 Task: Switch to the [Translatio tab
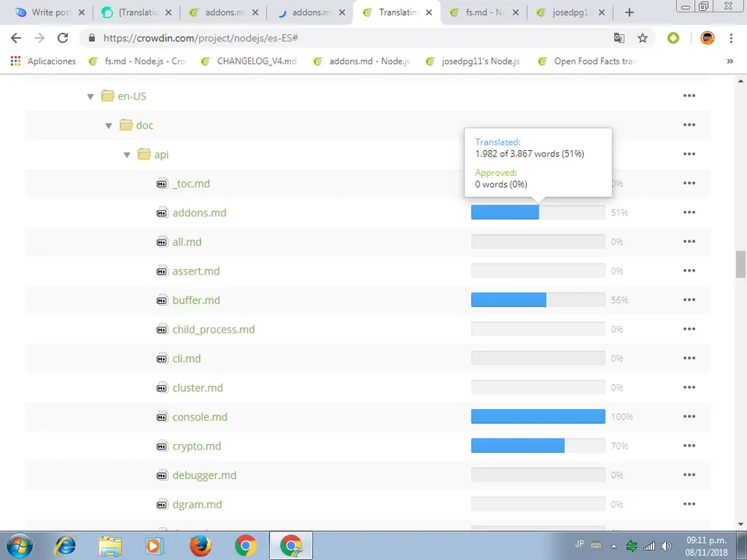pos(137,13)
